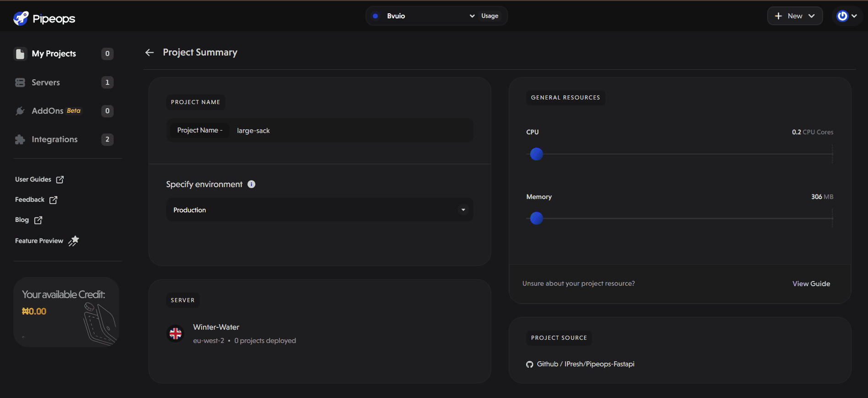Click the Specify environment info icon
This screenshot has height=398, width=868.
pos(252,184)
